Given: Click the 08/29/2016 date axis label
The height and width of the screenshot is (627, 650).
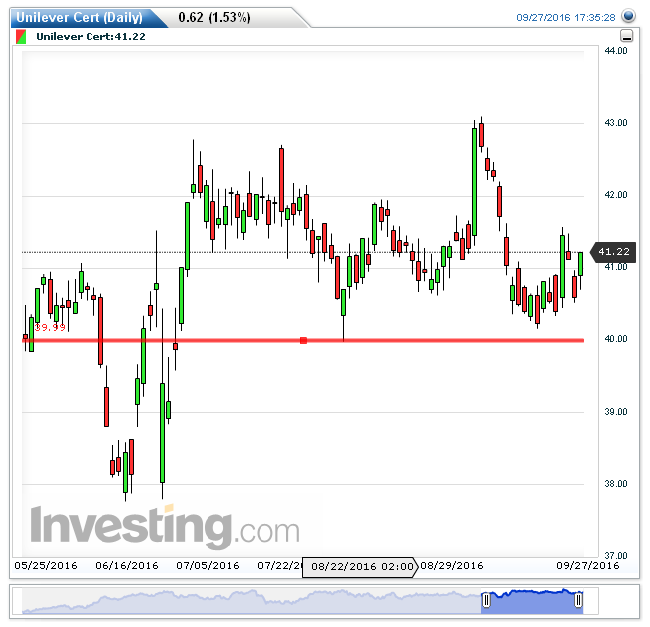Looking at the screenshot, I should [452, 566].
